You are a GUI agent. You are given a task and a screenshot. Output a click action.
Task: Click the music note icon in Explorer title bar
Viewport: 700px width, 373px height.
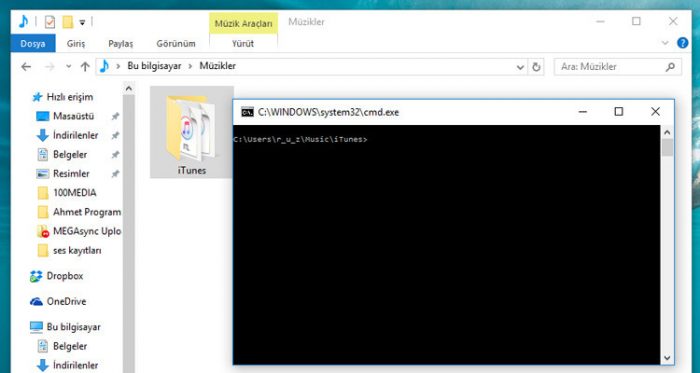point(24,21)
